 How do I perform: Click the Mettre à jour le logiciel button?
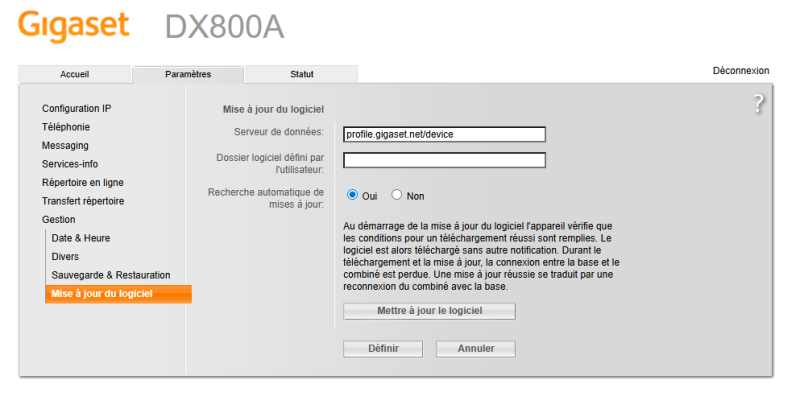pos(429,311)
